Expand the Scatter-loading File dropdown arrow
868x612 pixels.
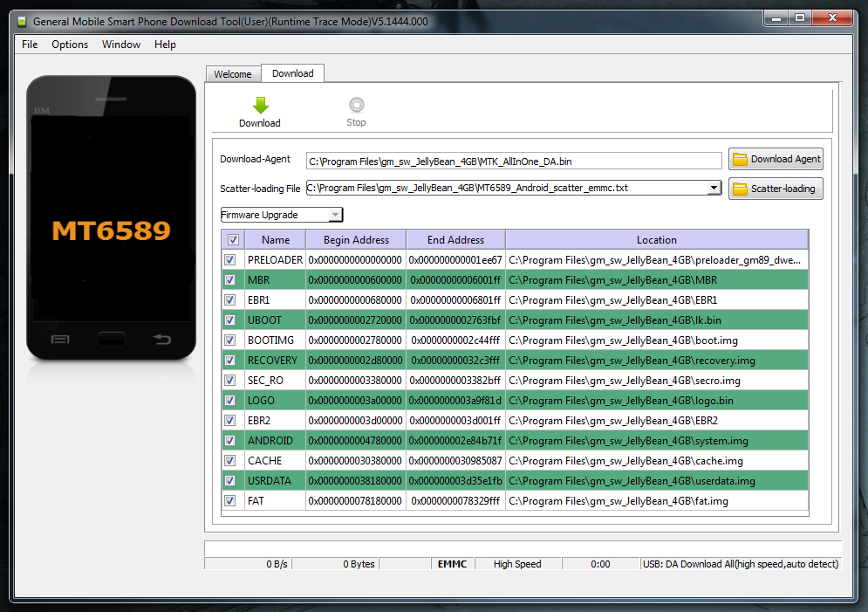click(714, 188)
